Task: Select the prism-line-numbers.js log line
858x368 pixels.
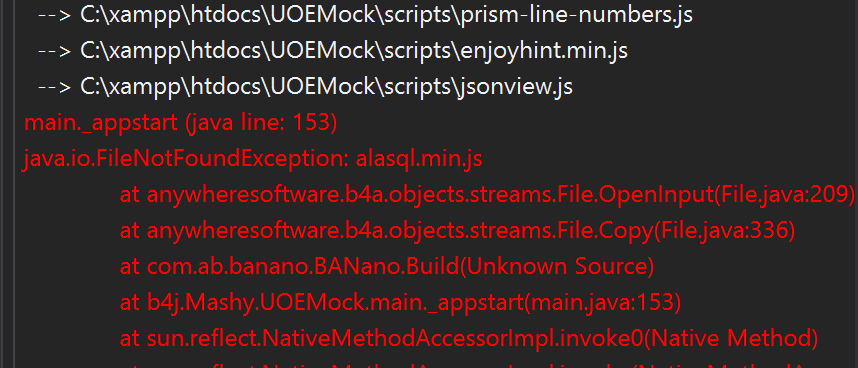Action: 365,15
